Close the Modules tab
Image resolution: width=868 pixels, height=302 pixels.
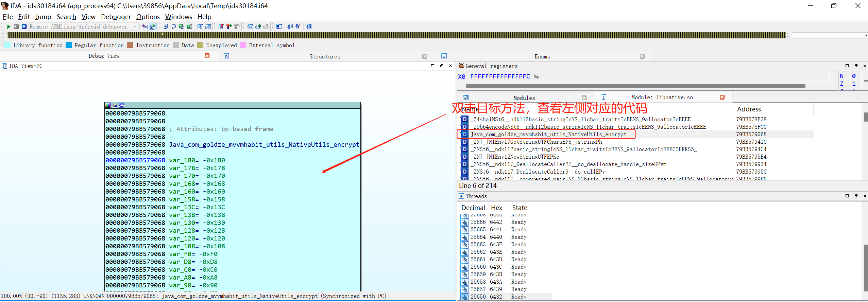[584, 98]
